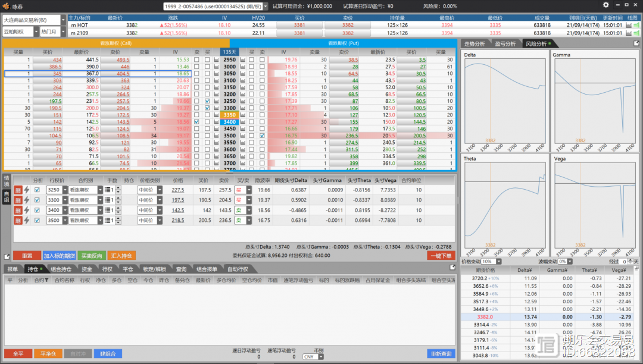Open line chart icon in m 2109 row
The width and height of the screenshot is (643, 364).
(629, 33)
